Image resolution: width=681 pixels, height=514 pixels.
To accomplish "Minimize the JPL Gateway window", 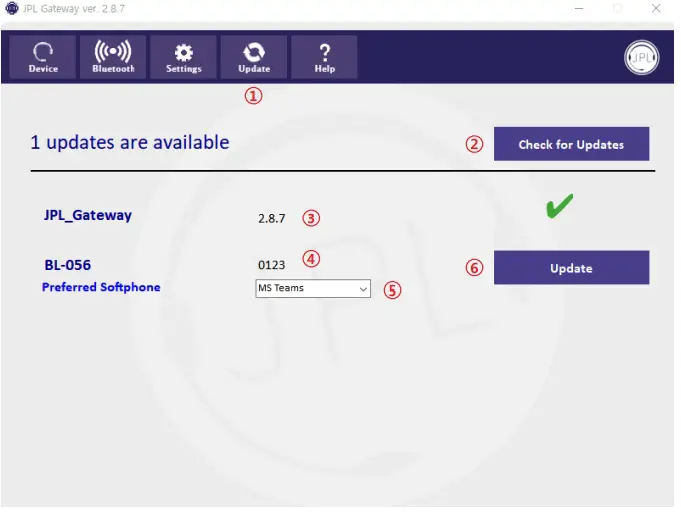I will point(579,8).
